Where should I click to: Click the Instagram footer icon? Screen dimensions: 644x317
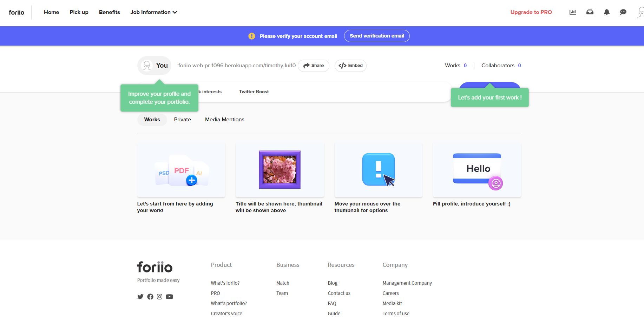[x=160, y=297]
